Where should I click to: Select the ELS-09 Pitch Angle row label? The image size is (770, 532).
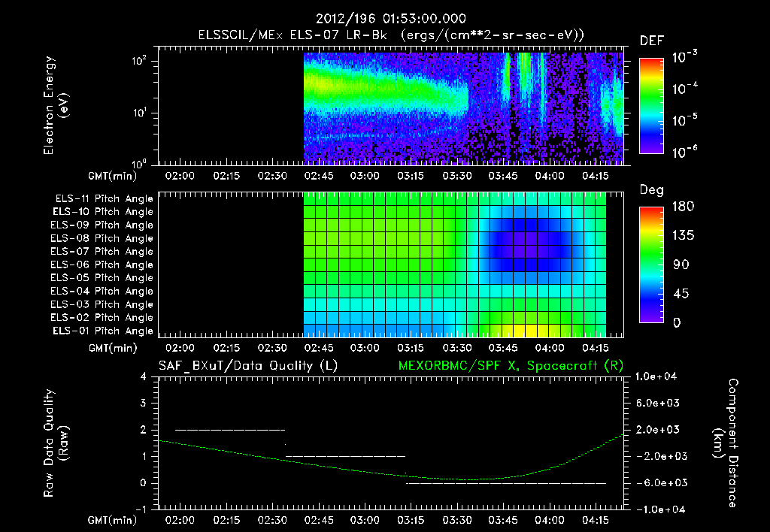(102, 225)
